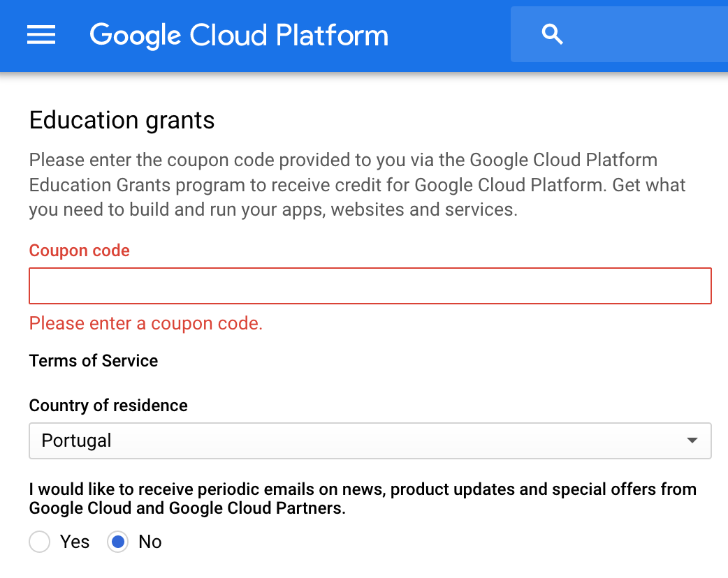Click the dropdown arrow beside Portugal
The height and width of the screenshot is (578, 728).
692,440
